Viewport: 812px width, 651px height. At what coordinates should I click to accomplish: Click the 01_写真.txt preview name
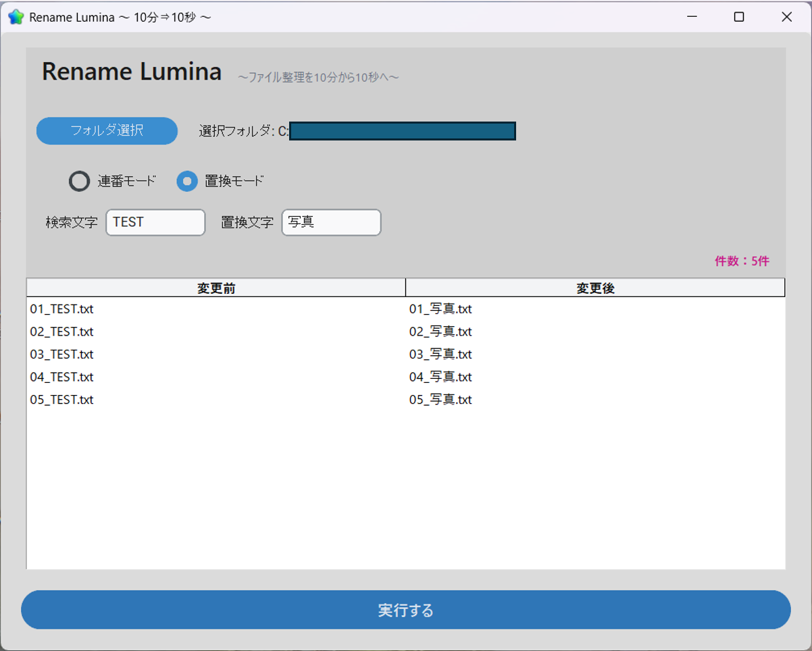(440, 309)
